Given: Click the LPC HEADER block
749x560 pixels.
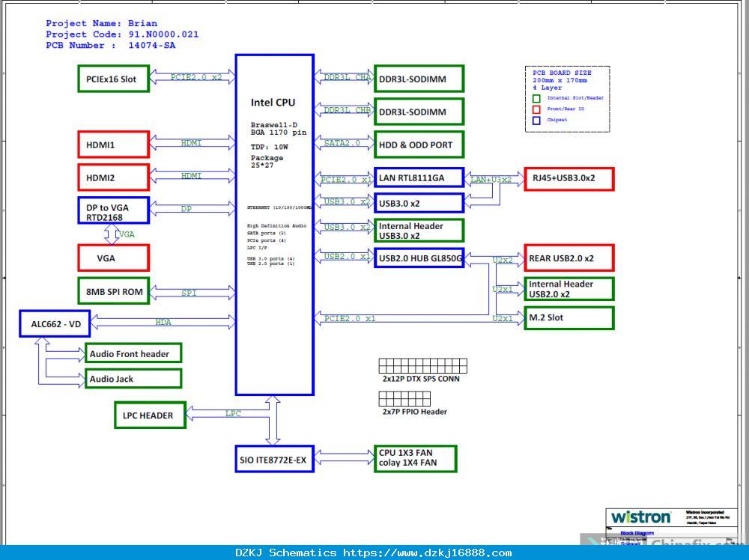Looking at the screenshot, I should [x=150, y=415].
